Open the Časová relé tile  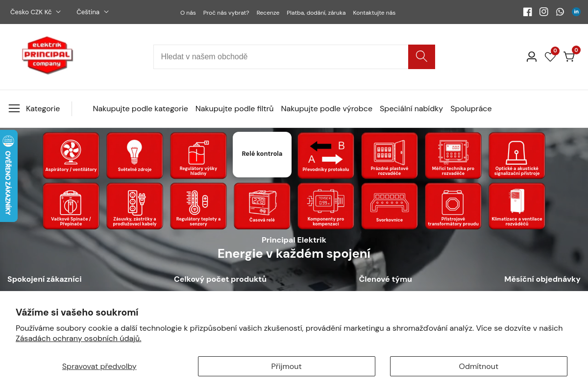click(x=262, y=206)
